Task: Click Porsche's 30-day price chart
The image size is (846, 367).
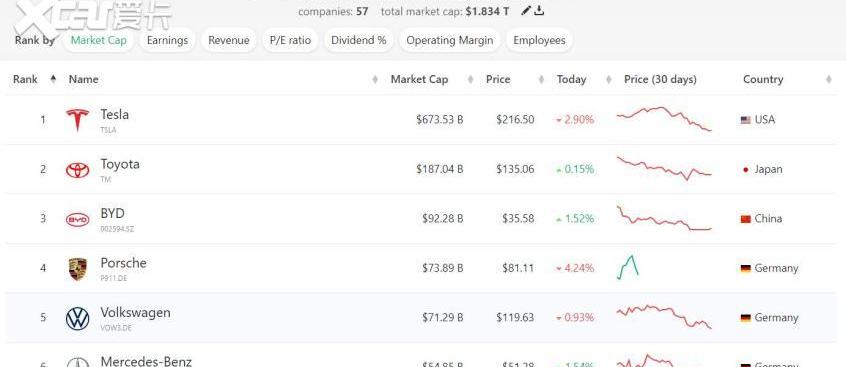Action: tap(628, 267)
